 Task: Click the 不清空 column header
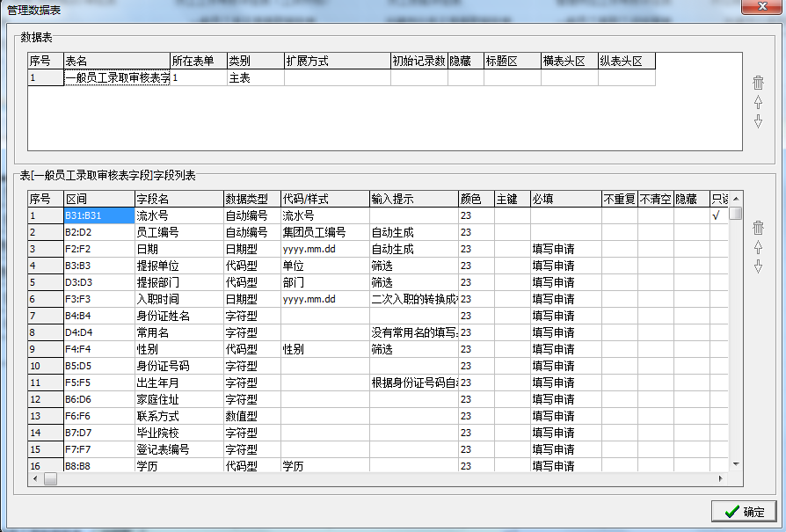pyautogui.click(x=656, y=199)
